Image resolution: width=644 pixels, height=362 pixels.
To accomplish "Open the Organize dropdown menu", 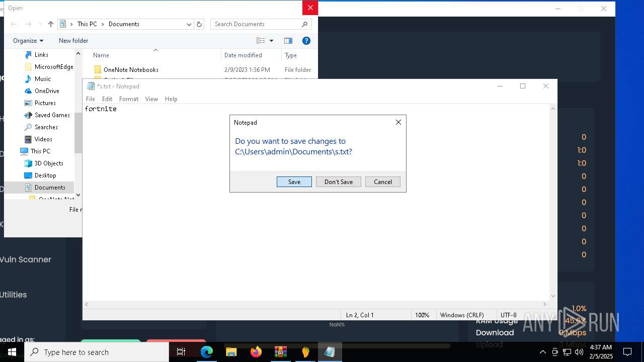I will pos(28,41).
